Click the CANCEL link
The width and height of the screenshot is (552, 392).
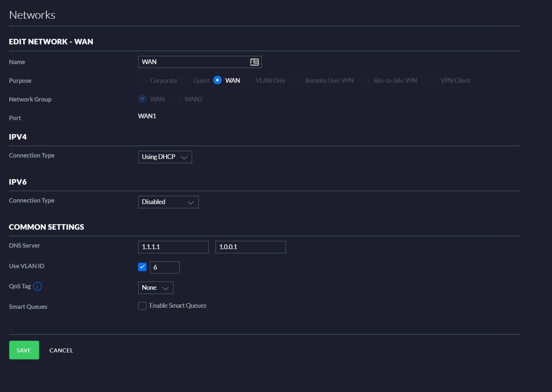(x=61, y=350)
